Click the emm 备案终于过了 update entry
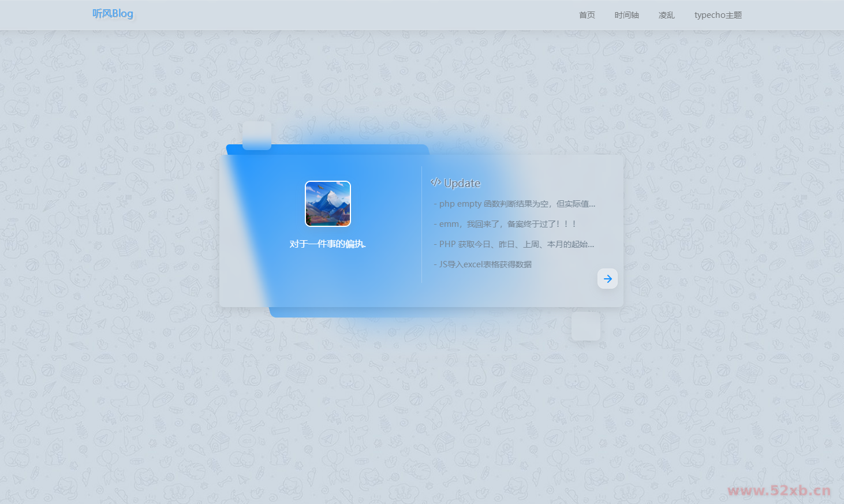 [x=506, y=223]
